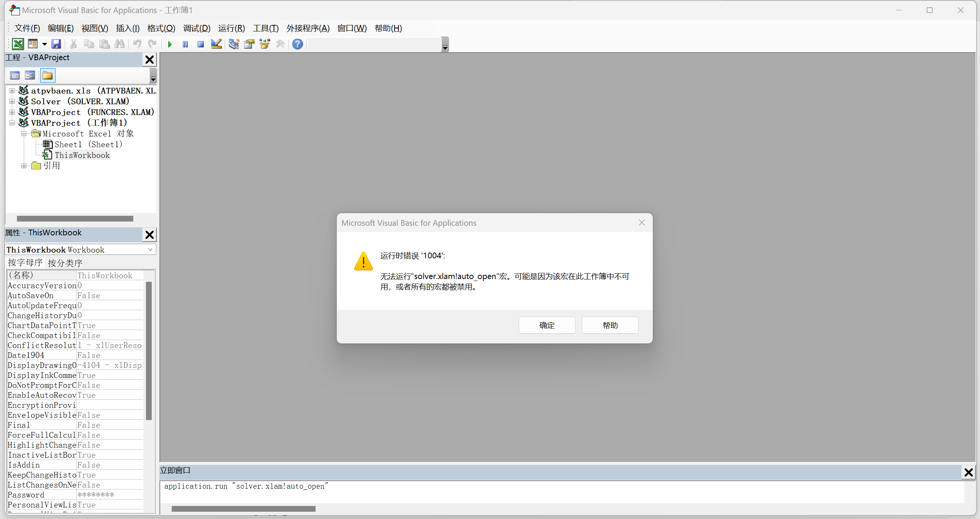Expand the Solver (SOLVER.XLAM) project node
This screenshot has height=519, width=980.
(x=12, y=102)
